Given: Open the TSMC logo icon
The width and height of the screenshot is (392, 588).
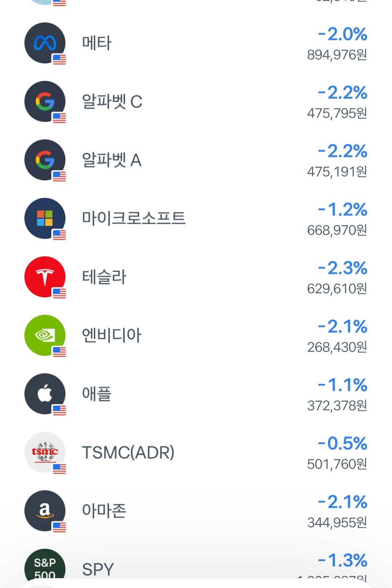Looking at the screenshot, I should pos(45,453).
